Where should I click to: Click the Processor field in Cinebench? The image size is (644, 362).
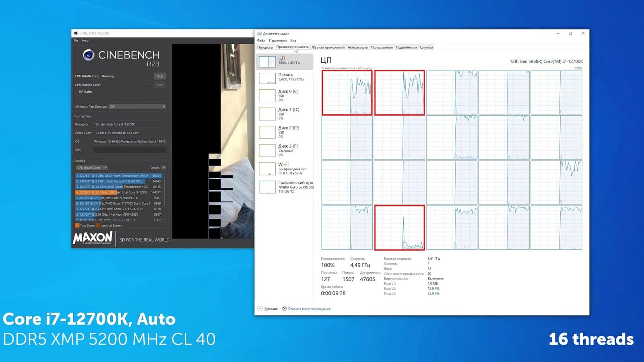pos(130,124)
